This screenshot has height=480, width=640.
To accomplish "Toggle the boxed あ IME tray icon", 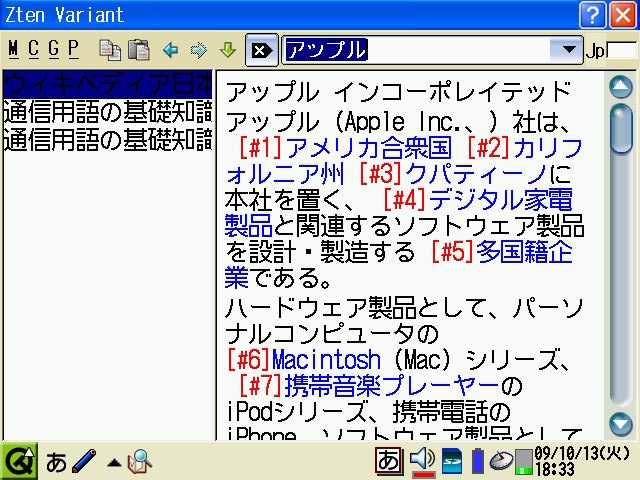I will click(x=389, y=461).
